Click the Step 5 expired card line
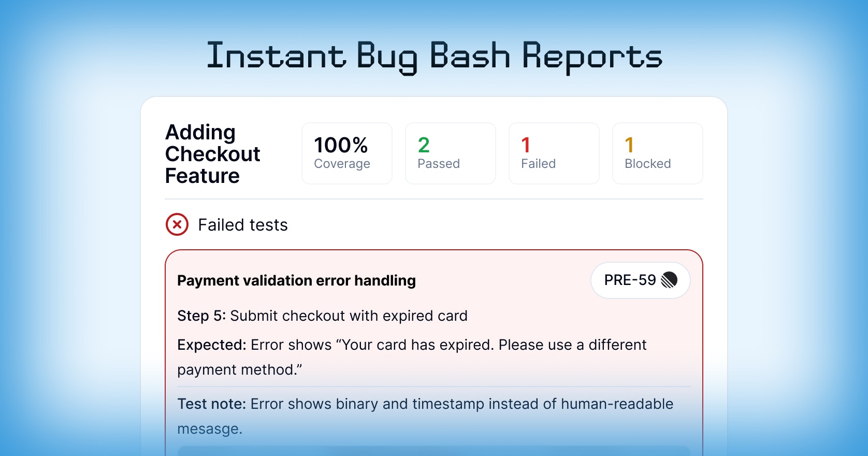Viewport: 868px width, 456px height. coord(322,316)
